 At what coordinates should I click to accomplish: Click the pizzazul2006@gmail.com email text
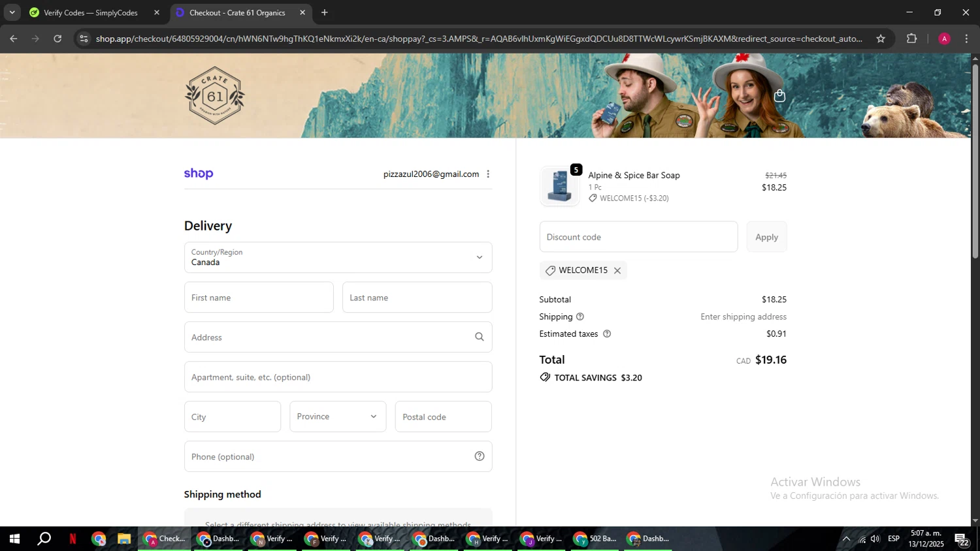coord(431,174)
